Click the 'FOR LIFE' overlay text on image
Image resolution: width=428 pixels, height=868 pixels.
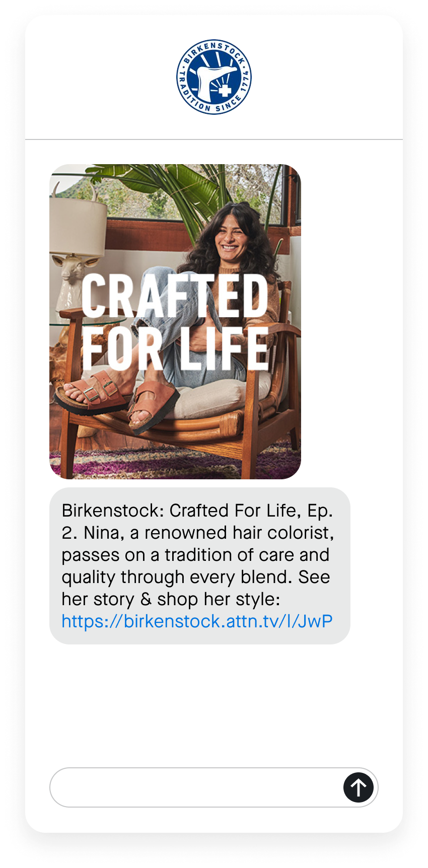tap(175, 348)
